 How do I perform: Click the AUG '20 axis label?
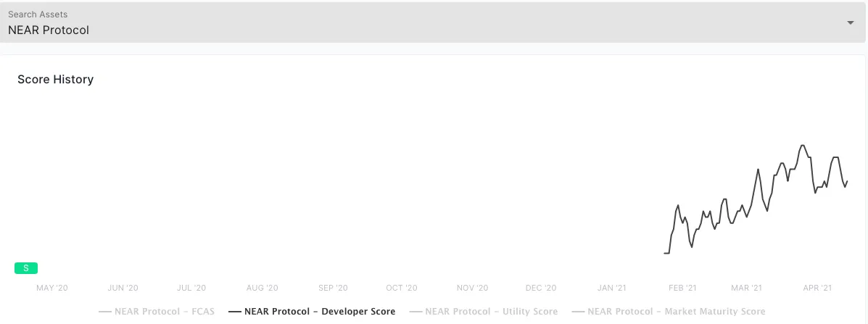pos(263,288)
